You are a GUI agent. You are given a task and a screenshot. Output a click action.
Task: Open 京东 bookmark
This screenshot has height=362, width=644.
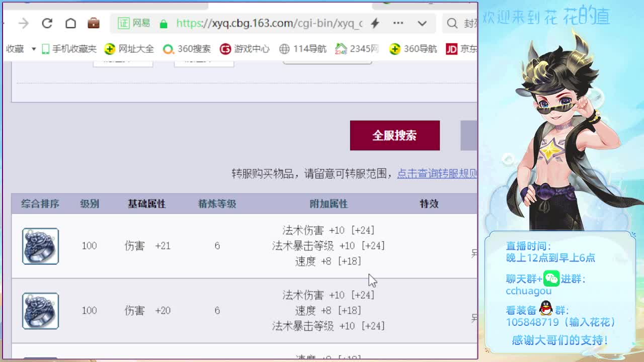pyautogui.click(x=462, y=49)
